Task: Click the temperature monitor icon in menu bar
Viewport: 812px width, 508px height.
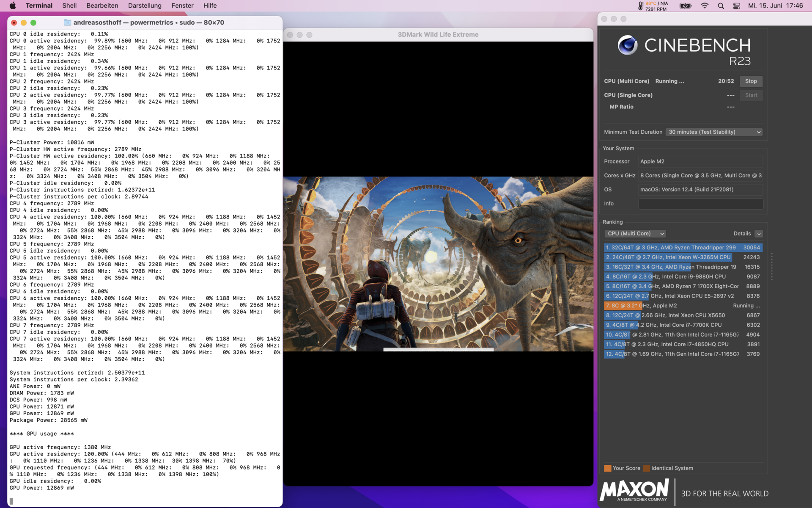Action: [x=640, y=6]
